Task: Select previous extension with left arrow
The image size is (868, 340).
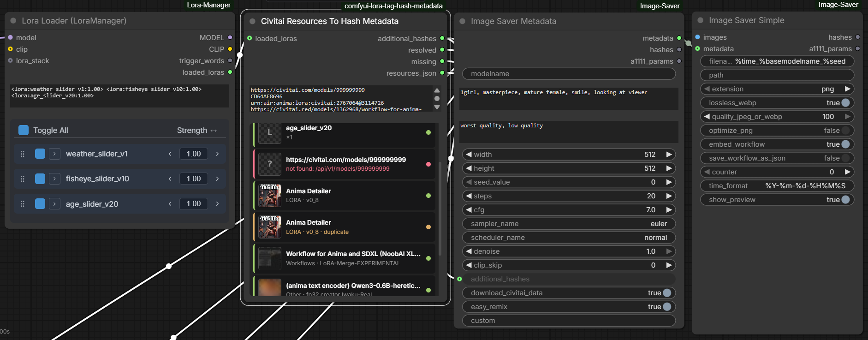Action: pos(707,89)
